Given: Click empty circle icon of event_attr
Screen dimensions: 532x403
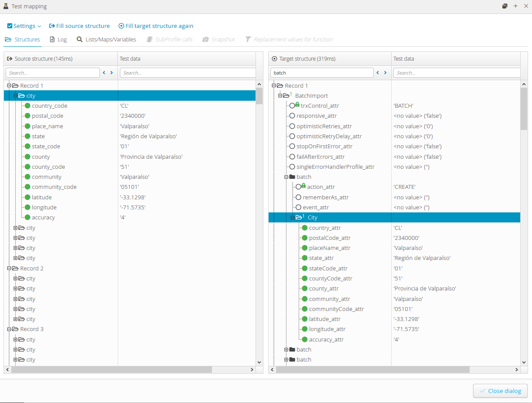Looking at the screenshot, I should (299, 207).
